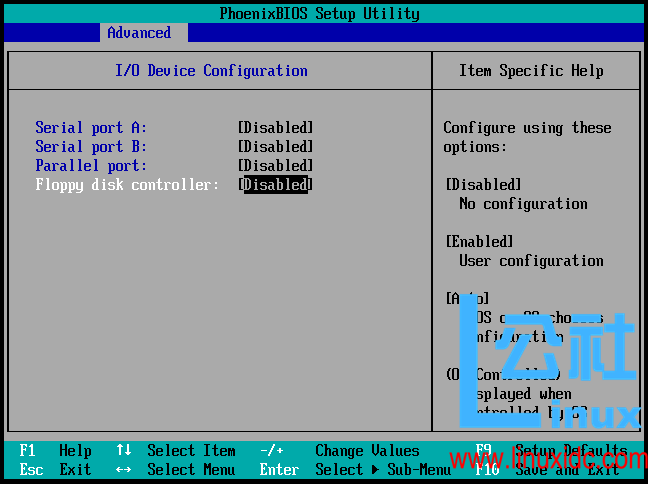
Task: Click the Sub-Menu footer label
Action: [x=419, y=470]
